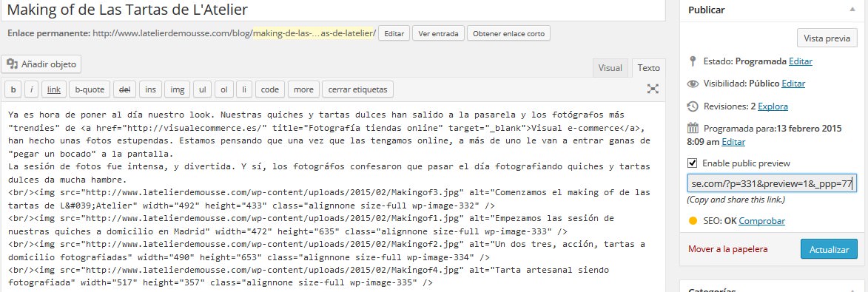The height and width of the screenshot is (292, 868).
Task: Click the Publicar panel heading
Action: pos(707,10)
